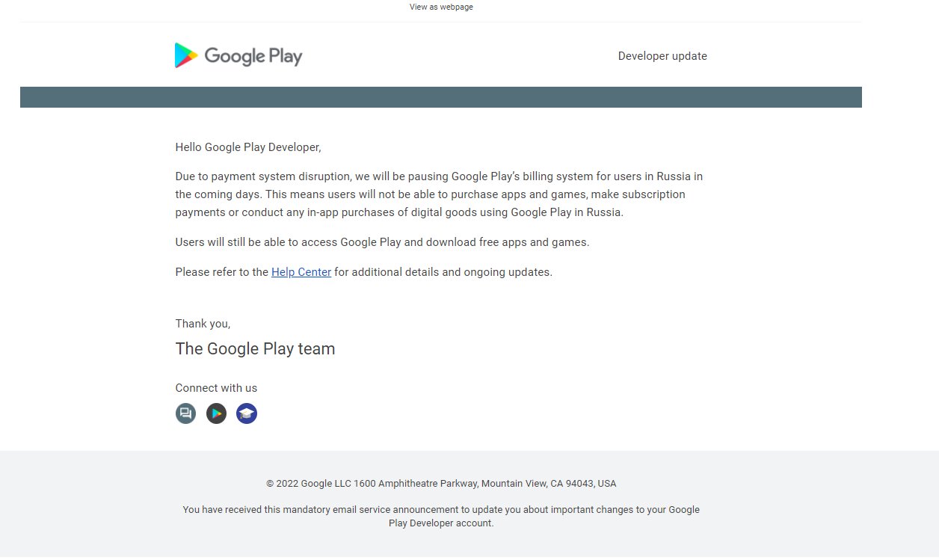Open the dark circular Google Play icon
Viewport: 939px width, 560px height.
pyautogui.click(x=216, y=413)
